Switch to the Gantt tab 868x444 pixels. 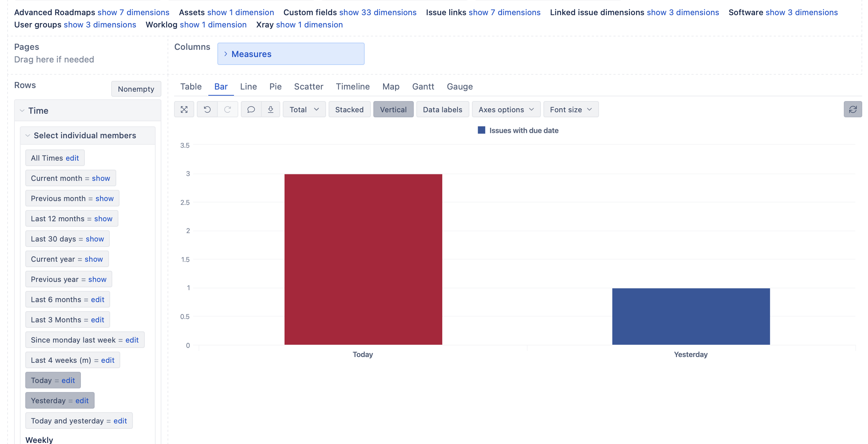423,87
